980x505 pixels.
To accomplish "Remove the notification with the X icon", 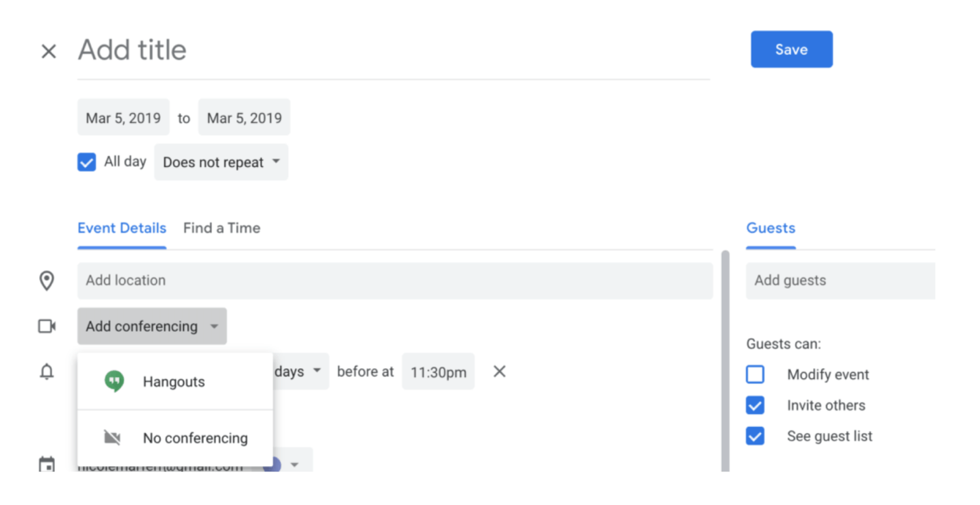I will coord(500,372).
